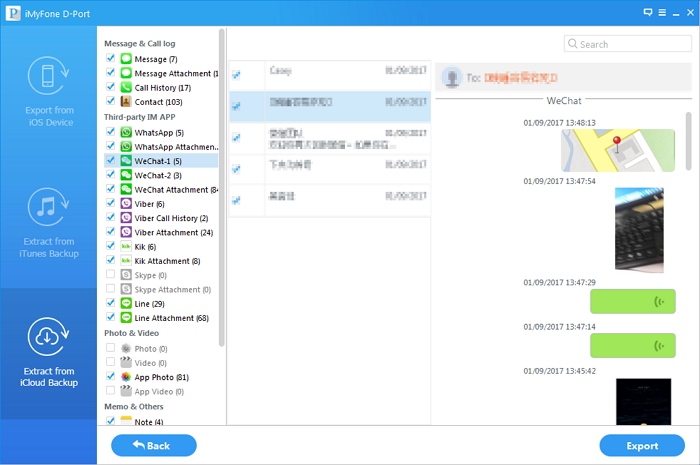Uncheck the Line (29) checkbox

click(x=110, y=303)
